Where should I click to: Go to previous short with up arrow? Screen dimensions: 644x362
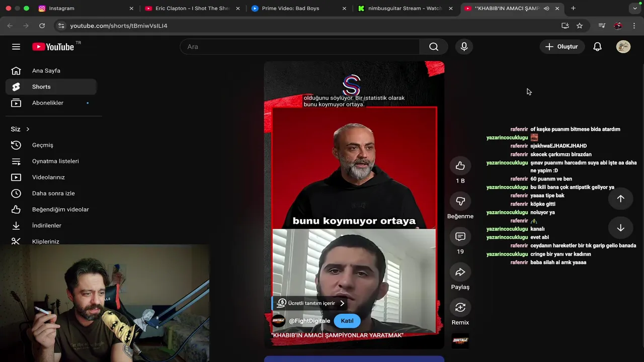[620, 199]
